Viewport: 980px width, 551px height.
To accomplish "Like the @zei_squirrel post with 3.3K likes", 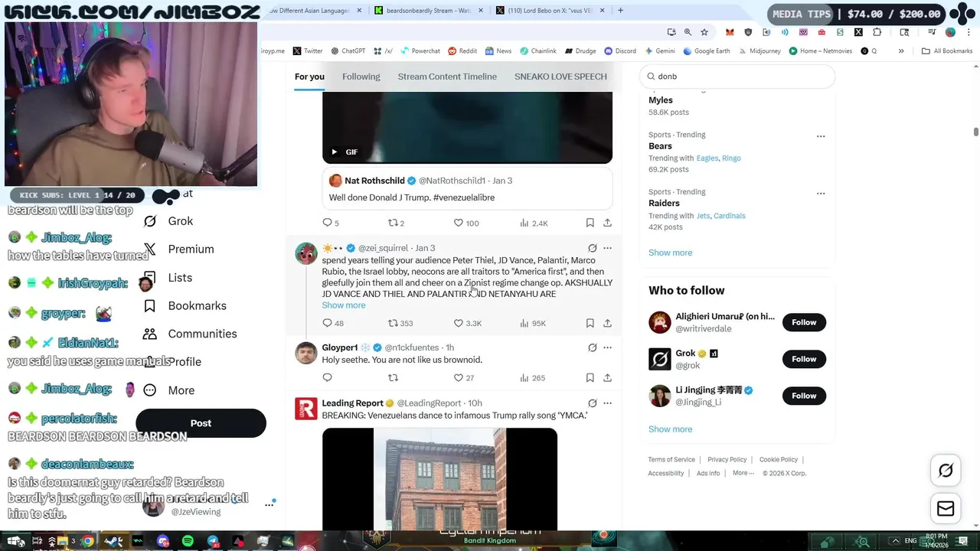I will [x=467, y=323].
